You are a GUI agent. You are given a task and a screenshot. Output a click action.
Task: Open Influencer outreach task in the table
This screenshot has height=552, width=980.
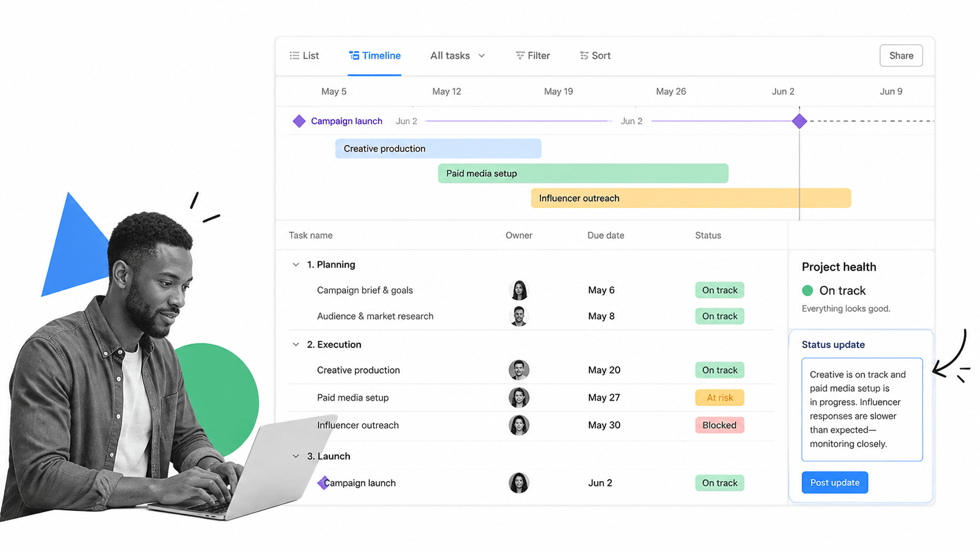click(358, 425)
